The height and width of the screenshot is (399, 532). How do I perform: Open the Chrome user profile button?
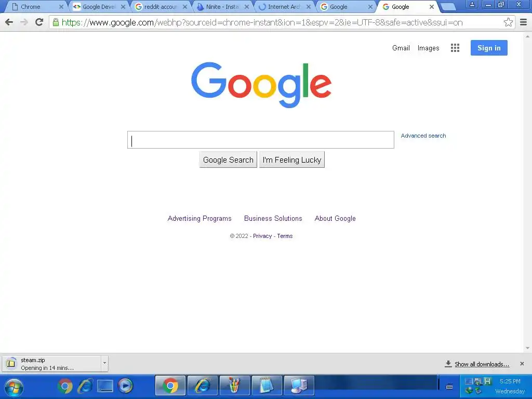[x=472, y=5]
